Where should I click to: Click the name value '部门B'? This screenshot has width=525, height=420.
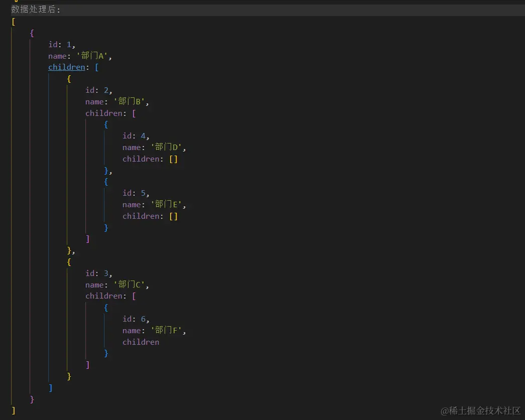(129, 101)
